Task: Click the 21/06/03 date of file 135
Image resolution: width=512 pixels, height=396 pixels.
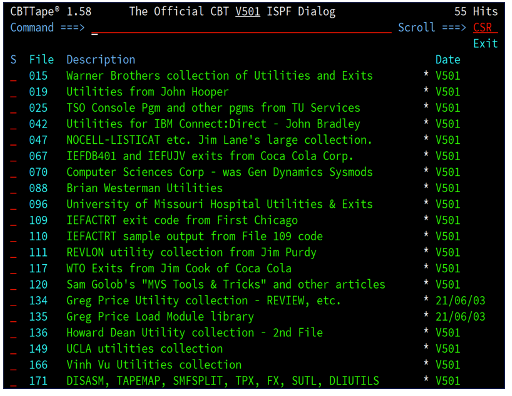Action: click(460, 316)
